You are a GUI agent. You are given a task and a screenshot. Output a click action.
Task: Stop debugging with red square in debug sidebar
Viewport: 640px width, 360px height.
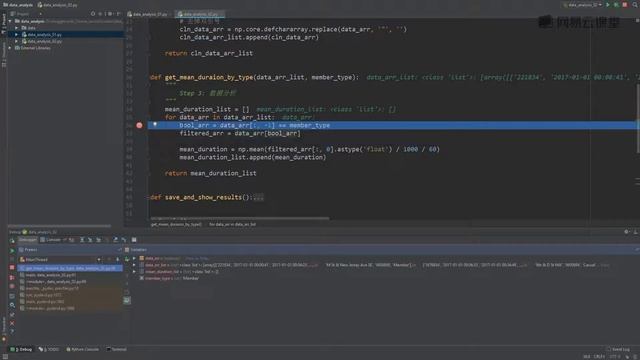(x=12, y=268)
